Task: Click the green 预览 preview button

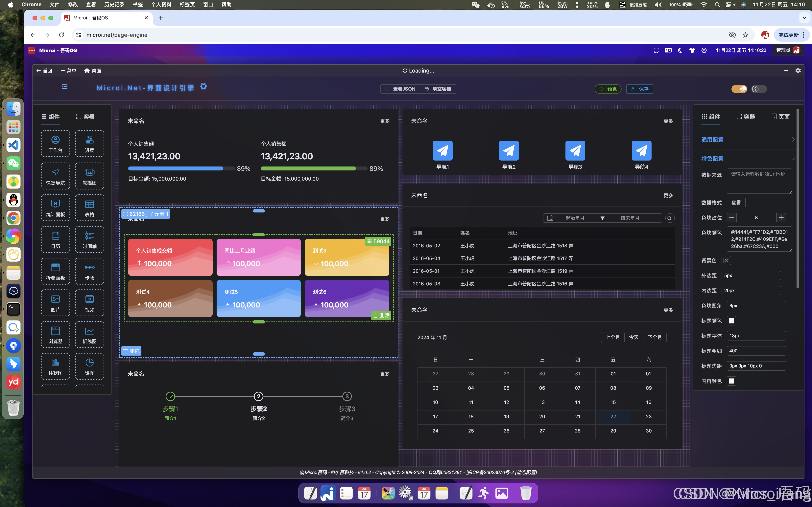Action: tap(608, 89)
